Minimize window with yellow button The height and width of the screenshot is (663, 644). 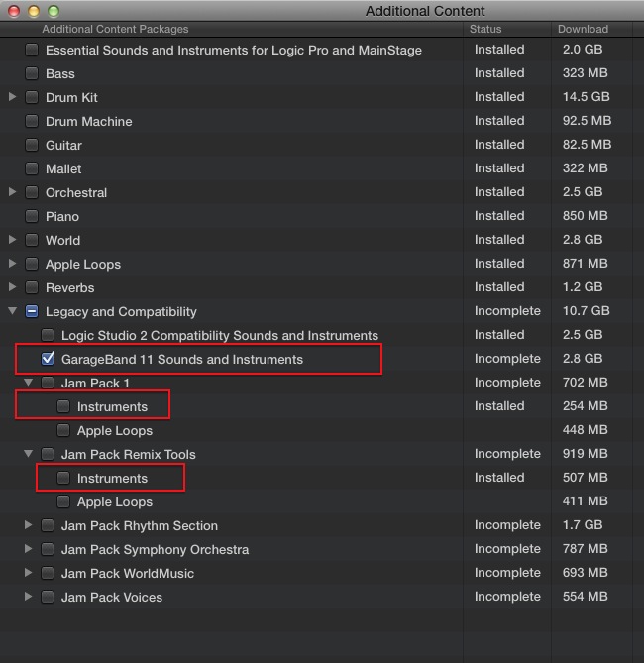click(x=34, y=11)
